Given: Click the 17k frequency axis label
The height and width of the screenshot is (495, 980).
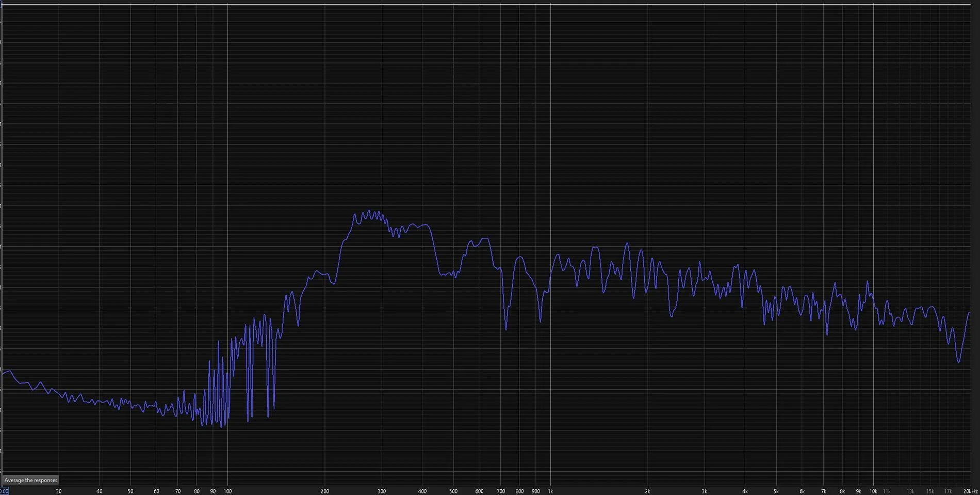Looking at the screenshot, I should point(948,491).
